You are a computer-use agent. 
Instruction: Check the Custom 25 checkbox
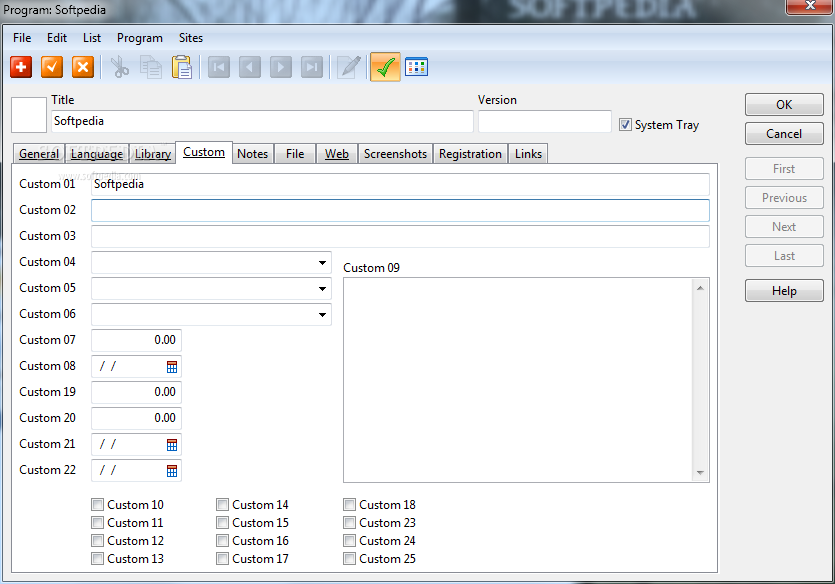[x=349, y=559]
